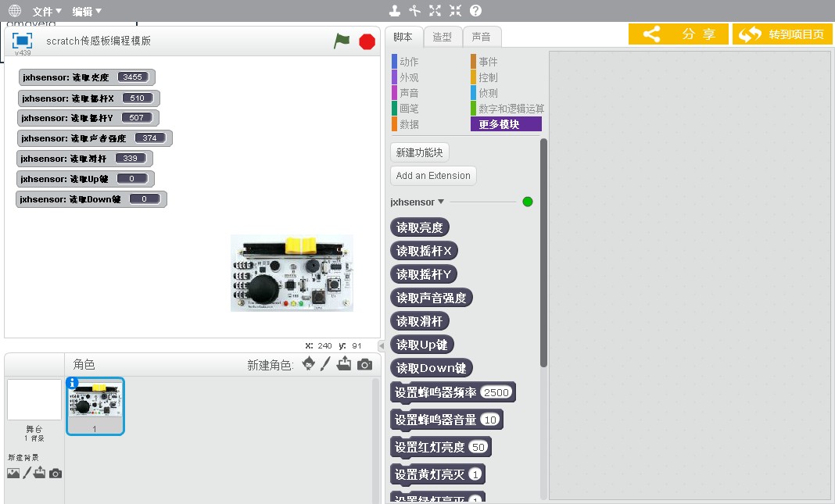Select the 舞台 backdrop thumbnail
Image resolution: width=835 pixels, height=504 pixels.
tap(34, 400)
